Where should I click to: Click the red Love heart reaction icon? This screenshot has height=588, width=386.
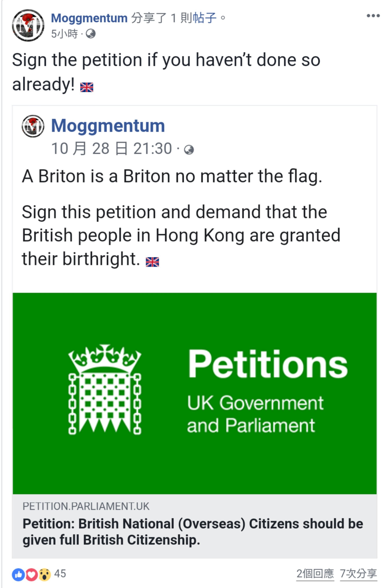pos(31,574)
